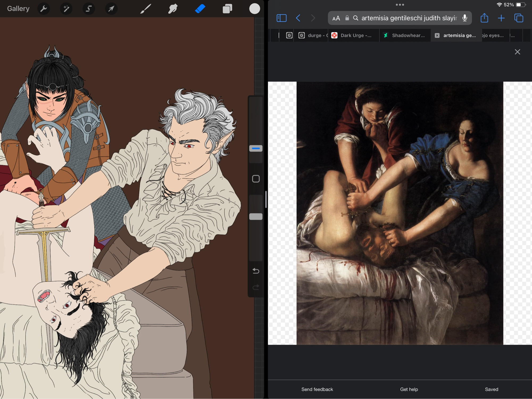Open the Actions wrench menu
The height and width of the screenshot is (399, 532).
coord(44,9)
